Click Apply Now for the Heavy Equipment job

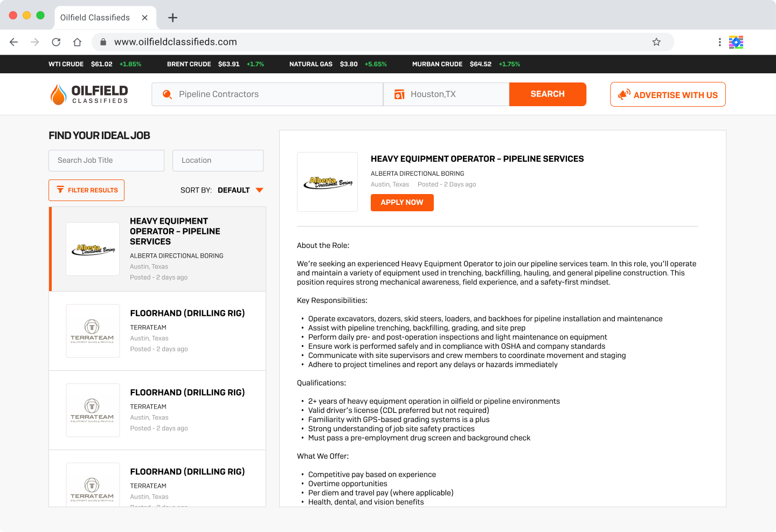pyautogui.click(x=402, y=203)
